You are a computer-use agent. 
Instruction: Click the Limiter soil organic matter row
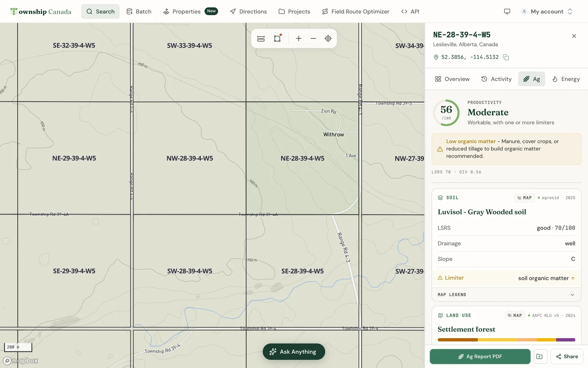[506, 278]
